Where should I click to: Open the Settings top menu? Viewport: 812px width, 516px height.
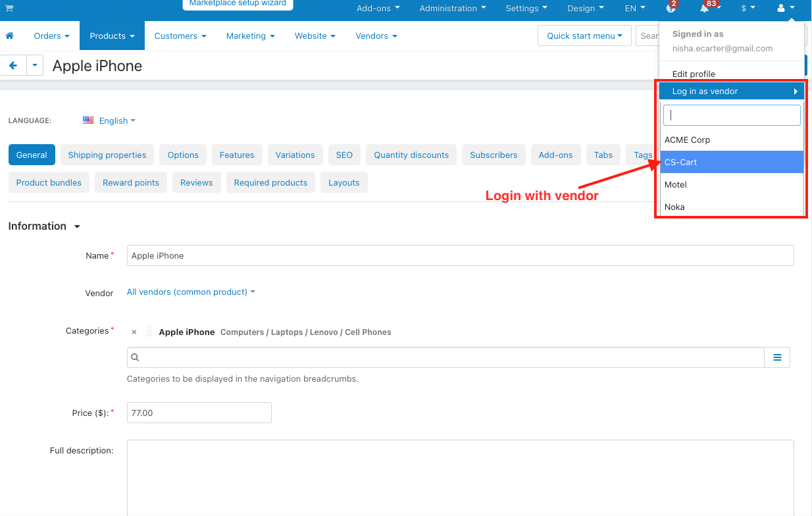[526, 8]
